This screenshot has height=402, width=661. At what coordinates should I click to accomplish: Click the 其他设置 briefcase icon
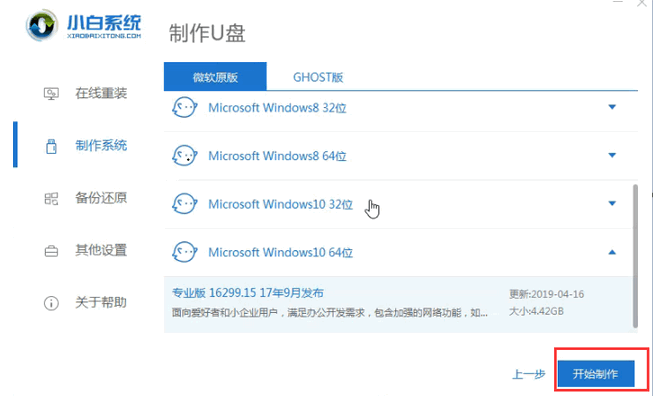point(51,250)
